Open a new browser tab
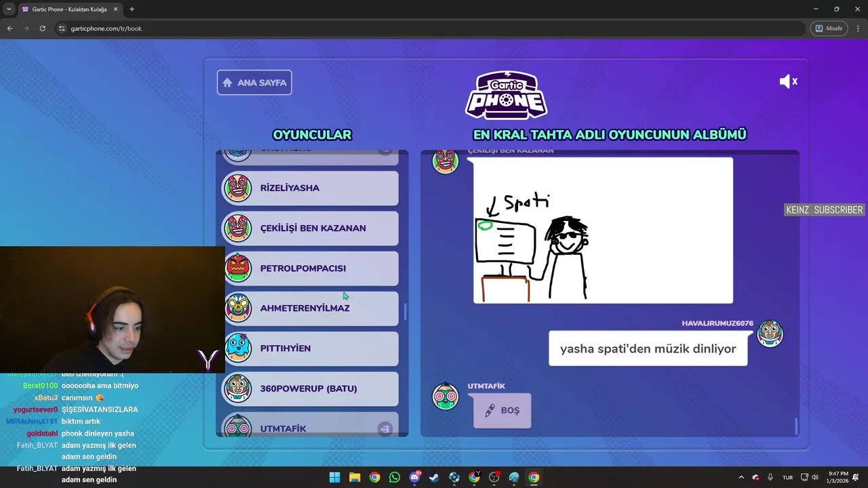This screenshot has height=488, width=868. (132, 9)
